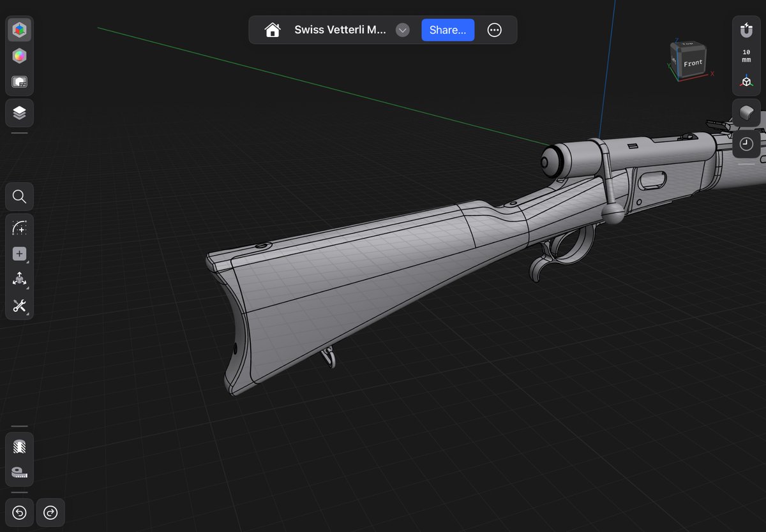Expand the project title dropdown chevron
Screen dimensions: 766x532
[x=402, y=30]
